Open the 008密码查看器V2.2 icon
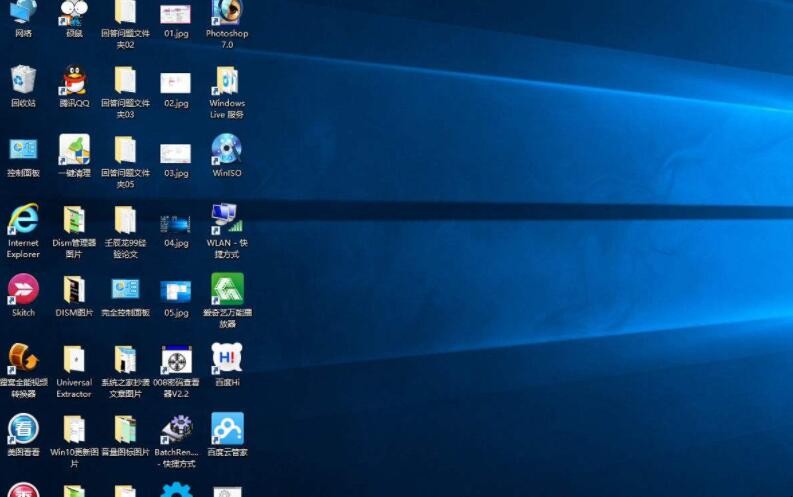The image size is (793, 497). [176, 359]
